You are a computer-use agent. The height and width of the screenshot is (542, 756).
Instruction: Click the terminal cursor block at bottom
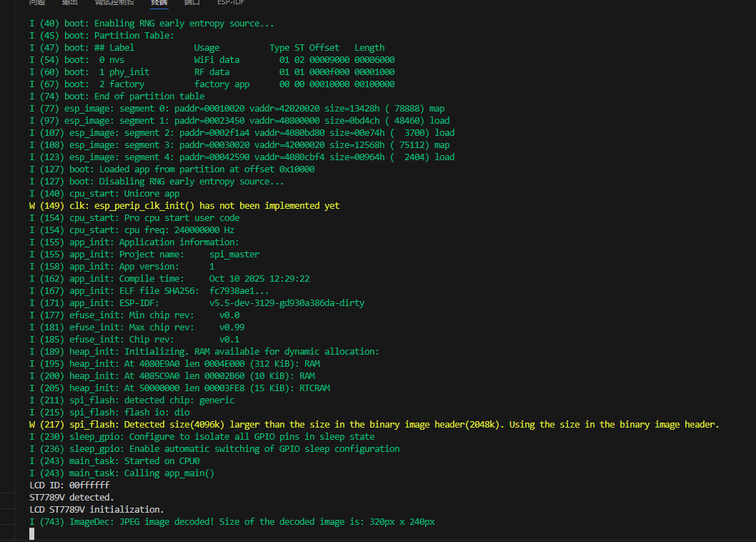pos(31,534)
